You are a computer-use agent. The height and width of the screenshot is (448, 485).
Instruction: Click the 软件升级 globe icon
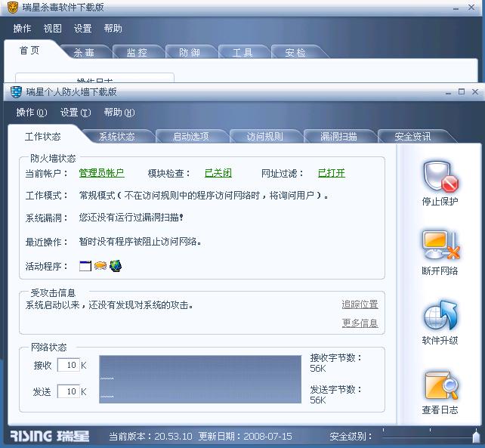click(x=440, y=315)
